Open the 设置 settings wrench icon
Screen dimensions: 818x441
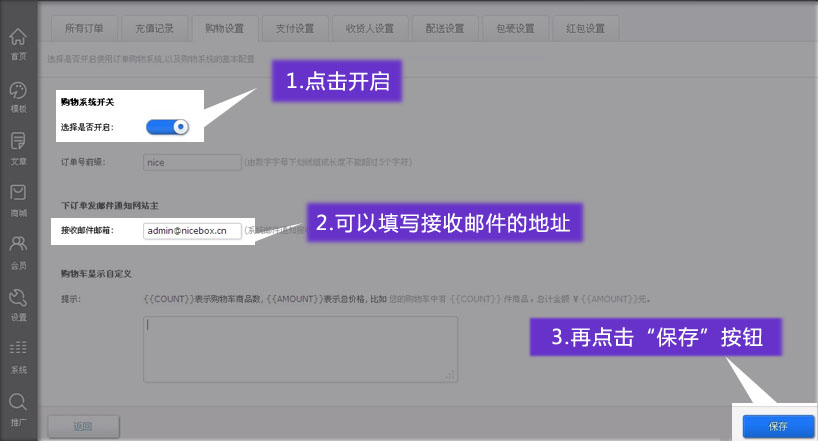(x=18, y=301)
